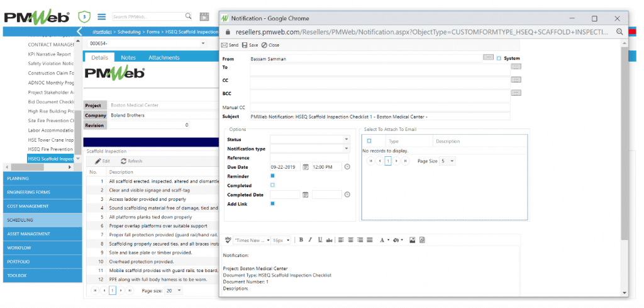
Task: Open the CC recipients picker button
Action: click(516, 79)
